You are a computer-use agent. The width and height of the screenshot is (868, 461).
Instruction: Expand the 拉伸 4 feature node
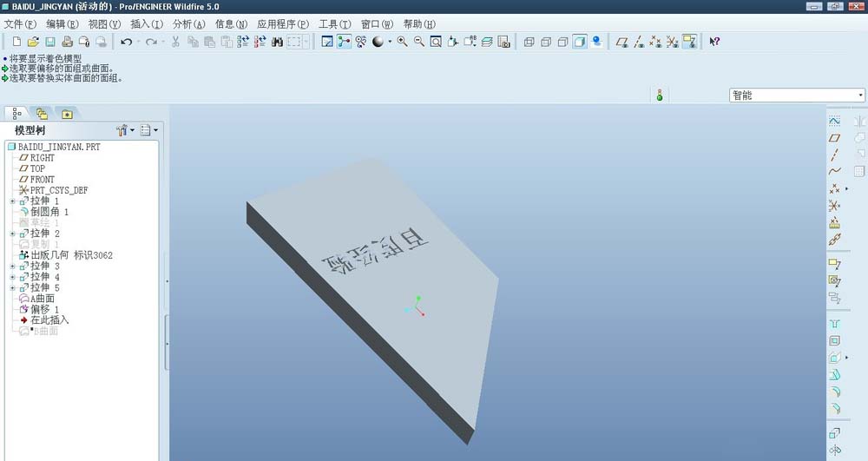pos(12,277)
